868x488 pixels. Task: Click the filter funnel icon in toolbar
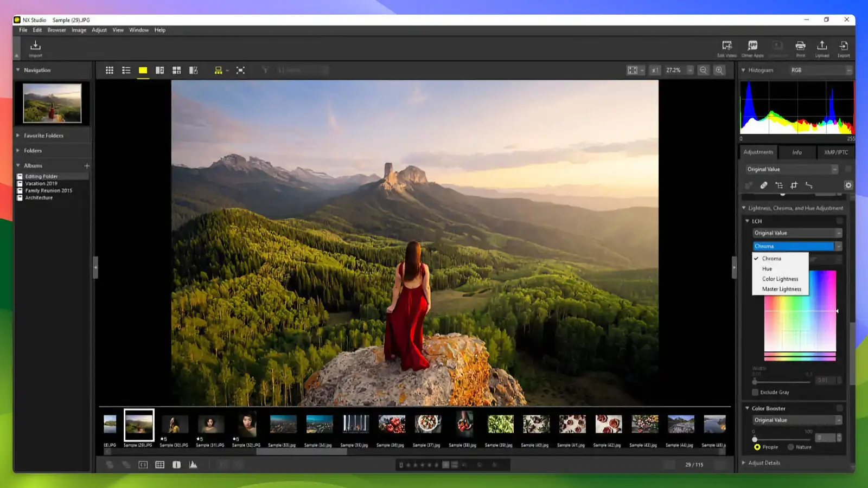pos(264,70)
